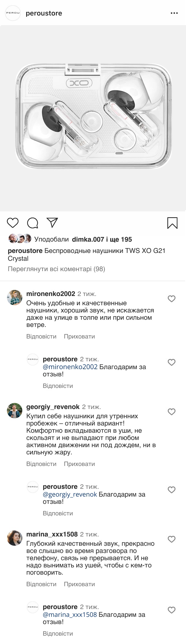Screen dimensions: 186x644
Task: Like peroustore's reply to mironenko2002
Action: [x=172, y=362]
